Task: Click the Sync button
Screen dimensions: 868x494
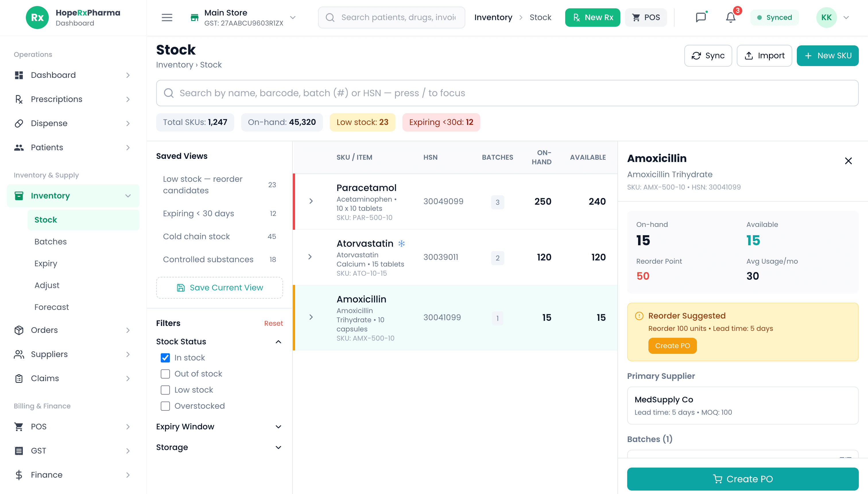Action: tap(708, 56)
